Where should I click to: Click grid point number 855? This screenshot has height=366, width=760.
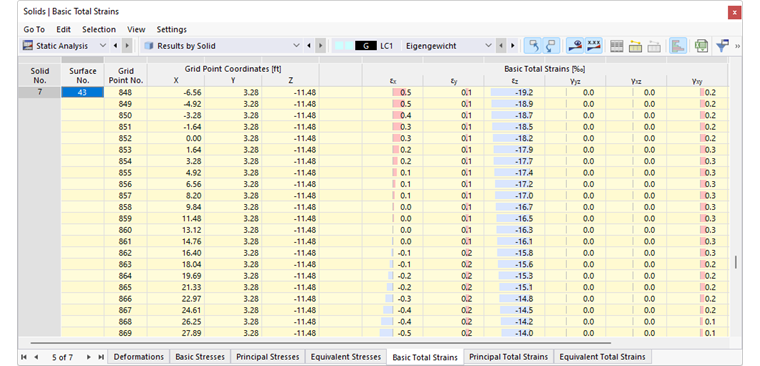tap(126, 173)
